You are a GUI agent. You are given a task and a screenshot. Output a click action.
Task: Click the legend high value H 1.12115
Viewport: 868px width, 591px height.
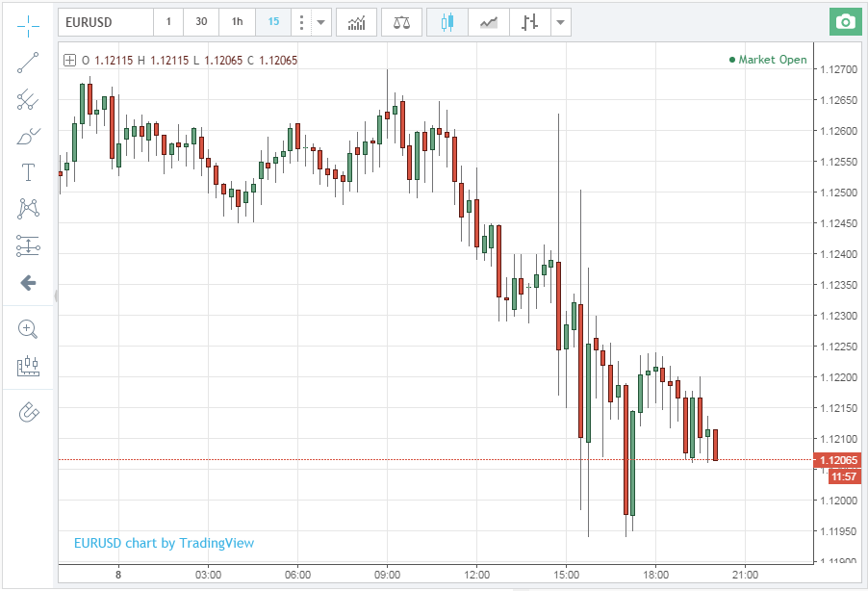coord(164,61)
